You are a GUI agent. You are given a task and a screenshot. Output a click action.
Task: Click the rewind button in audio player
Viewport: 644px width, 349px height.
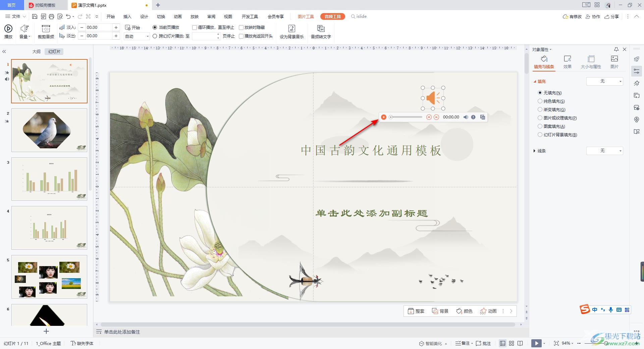(x=429, y=117)
